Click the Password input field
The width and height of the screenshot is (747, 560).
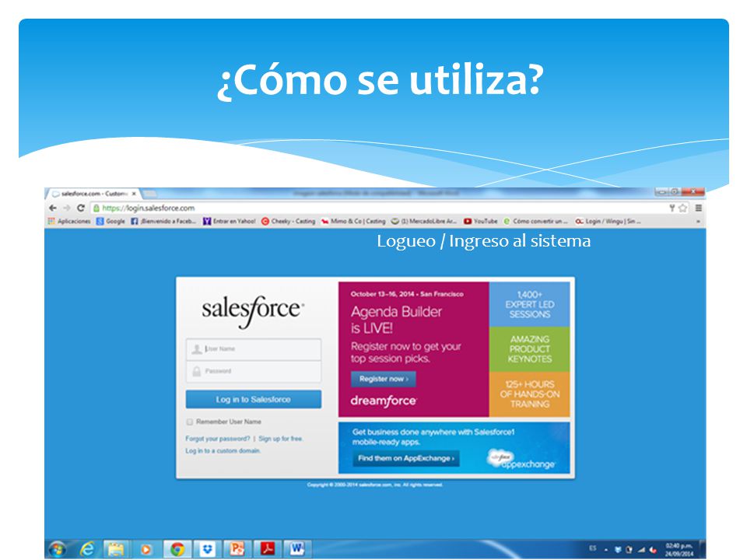click(254, 372)
